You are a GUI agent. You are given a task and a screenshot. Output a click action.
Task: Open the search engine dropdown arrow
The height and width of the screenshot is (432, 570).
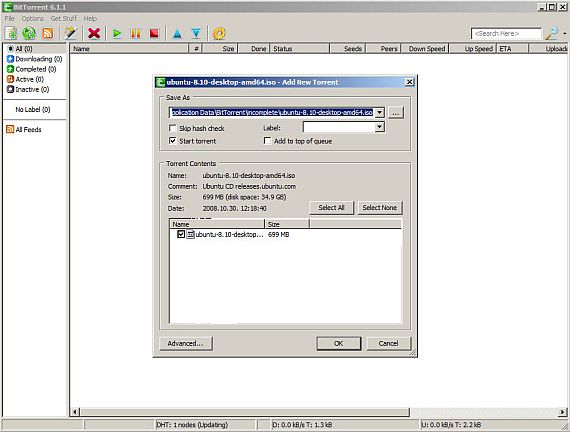click(565, 34)
